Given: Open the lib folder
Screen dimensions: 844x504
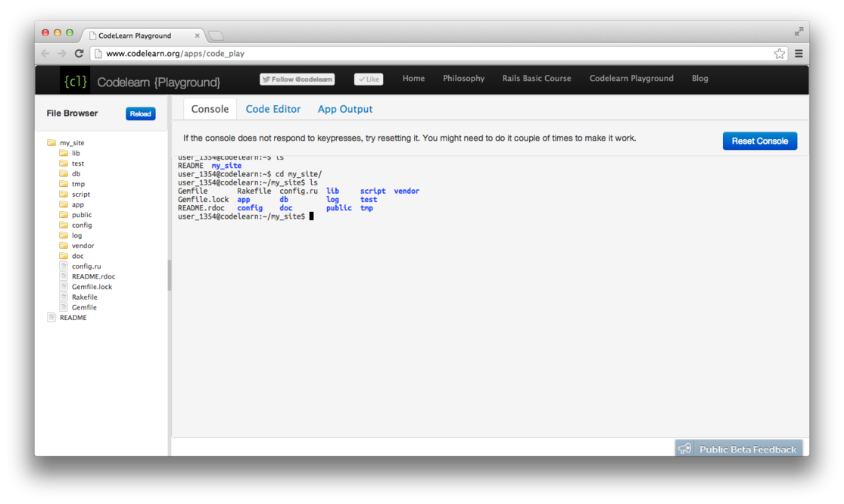Looking at the screenshot, I should tap(70, 153).
